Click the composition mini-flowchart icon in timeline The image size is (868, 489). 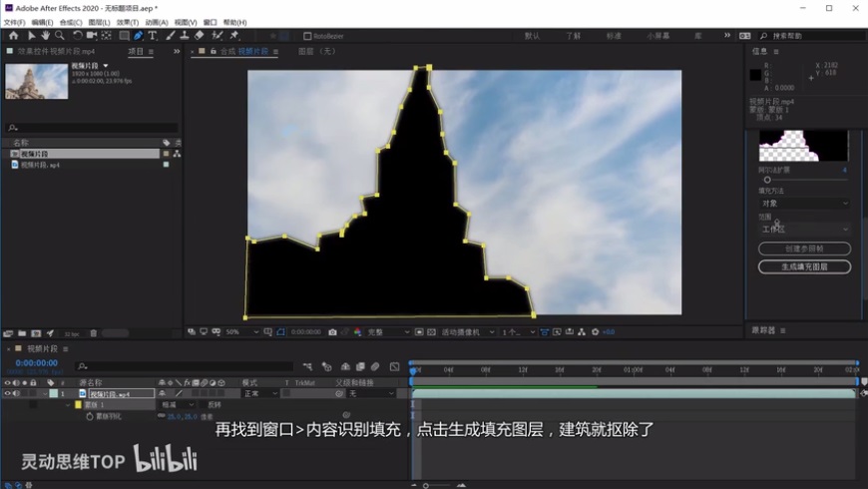coord(307,366)
